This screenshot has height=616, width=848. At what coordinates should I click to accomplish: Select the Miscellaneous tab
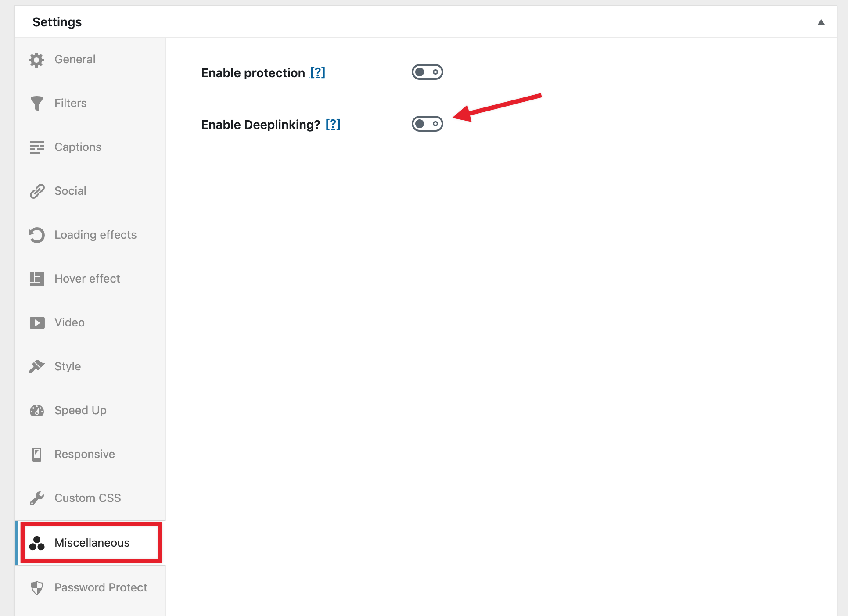(x=92, y=543)
